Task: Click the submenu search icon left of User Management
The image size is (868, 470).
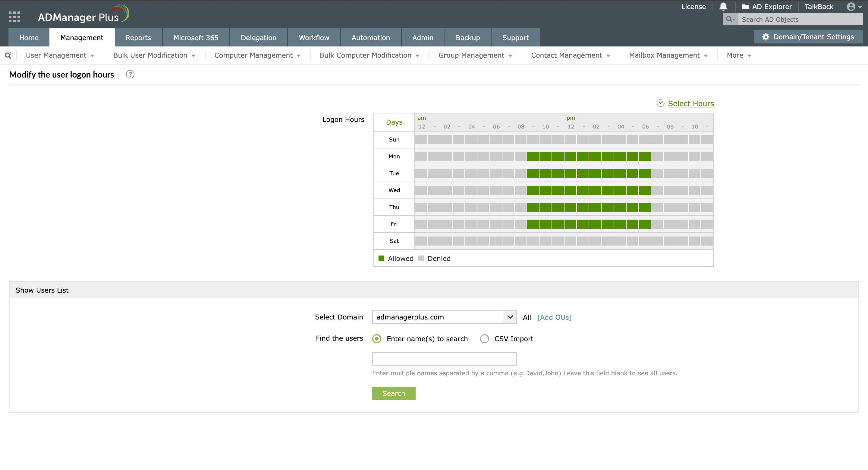Action: 8,55
